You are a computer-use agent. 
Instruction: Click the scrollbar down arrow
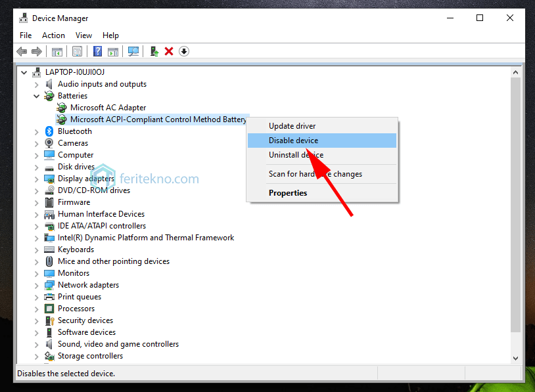click(515, 359)
